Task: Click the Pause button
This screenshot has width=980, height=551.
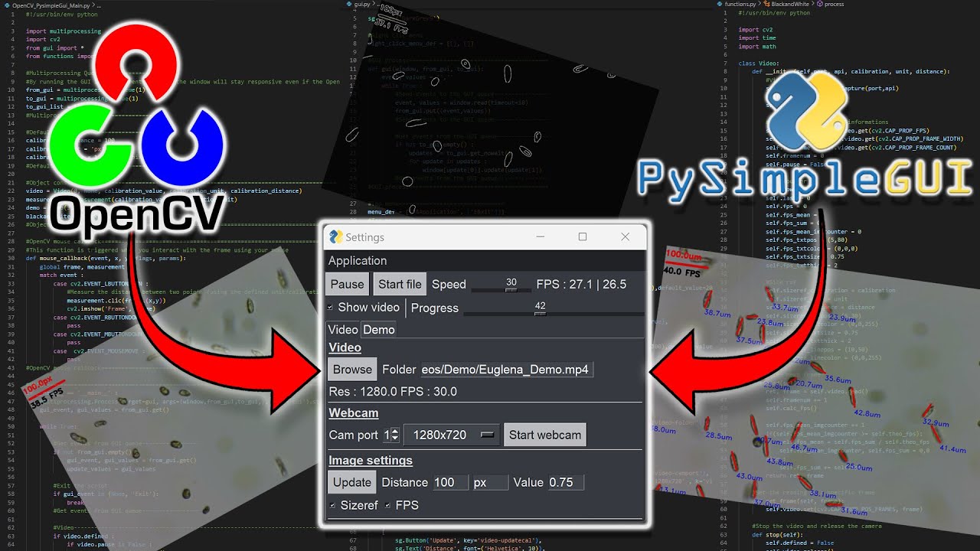Action: 348,284
